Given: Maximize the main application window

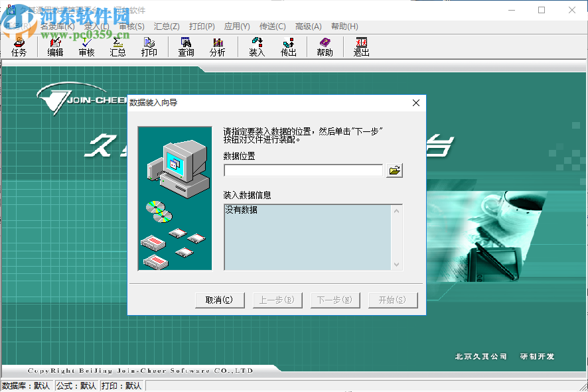Looking at the screenshot, I should pos(542,10).
